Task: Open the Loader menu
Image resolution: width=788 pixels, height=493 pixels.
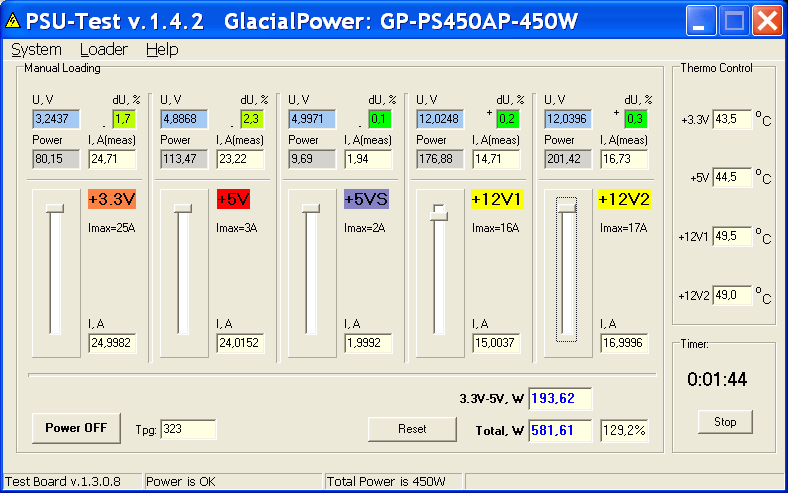Action: [x=104, y=49]
